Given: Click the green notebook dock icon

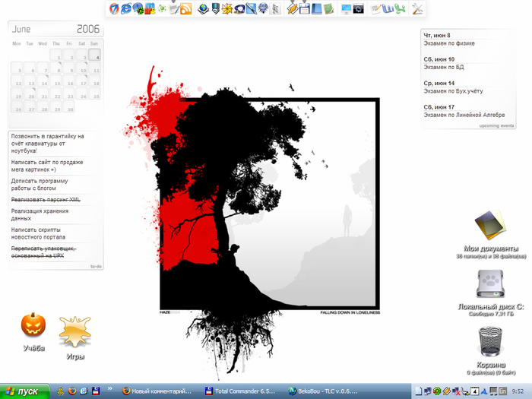Looking at the screenshot, I should 328,8.
